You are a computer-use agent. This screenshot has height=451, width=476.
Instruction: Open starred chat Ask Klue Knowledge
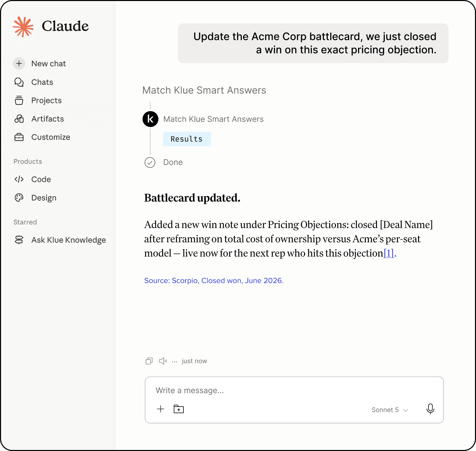[60, 240]
